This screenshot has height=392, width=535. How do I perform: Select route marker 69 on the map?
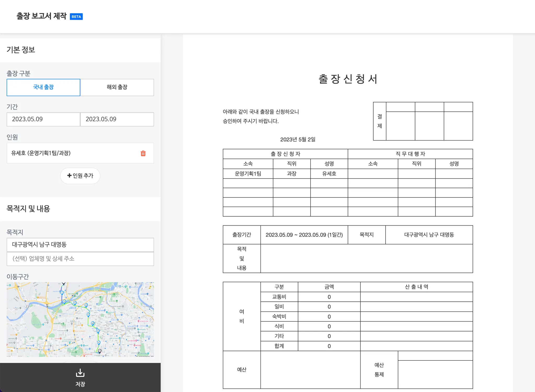pyautogui.click(x=92, y=323)
